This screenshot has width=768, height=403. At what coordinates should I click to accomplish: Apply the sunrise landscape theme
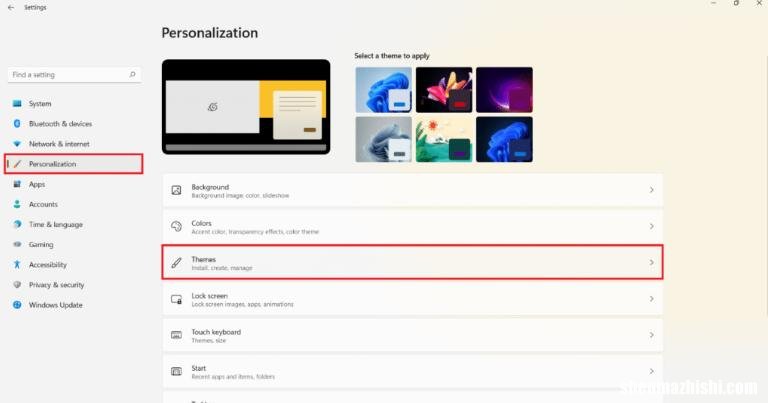tap(444, 139)
